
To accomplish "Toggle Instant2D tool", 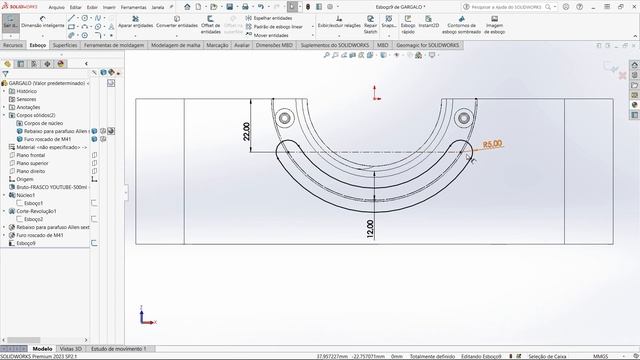I will point(429,22).
